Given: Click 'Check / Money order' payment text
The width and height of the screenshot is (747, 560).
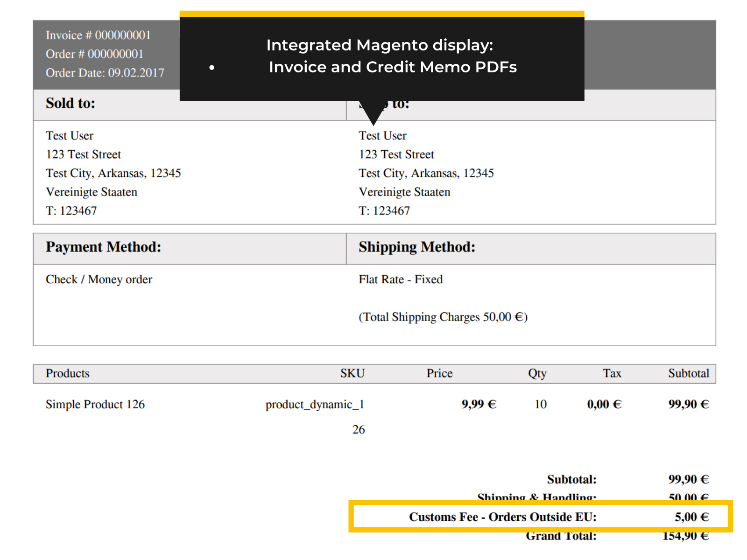Looking at the screenshot, I should pos(99,280).
